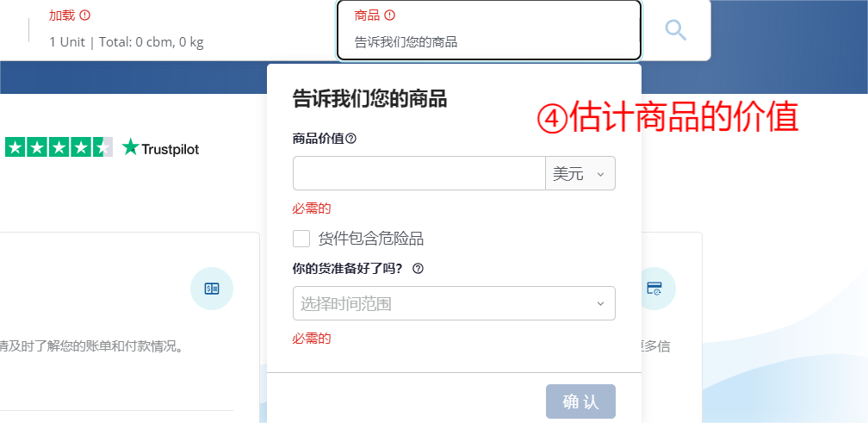The width and height of the screenshot is (868, 423).
Task: Click the 1 Unit total summary text
Action: (127, 42)
